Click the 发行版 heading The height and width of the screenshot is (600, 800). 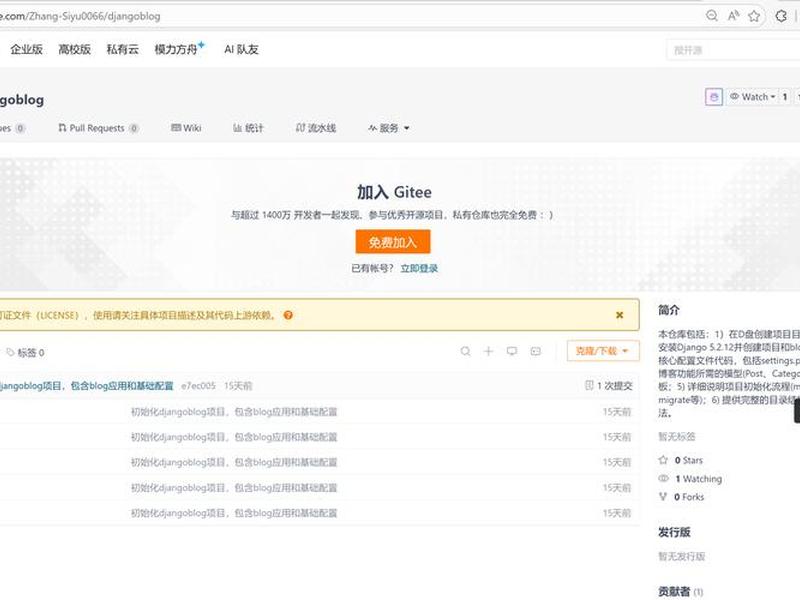coord(674,532)
